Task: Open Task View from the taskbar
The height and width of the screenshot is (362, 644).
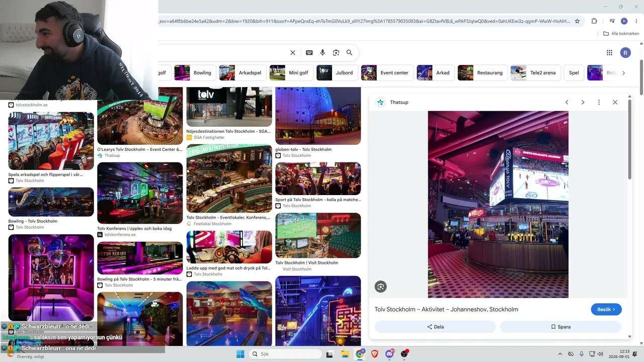Action: (330, 354)
